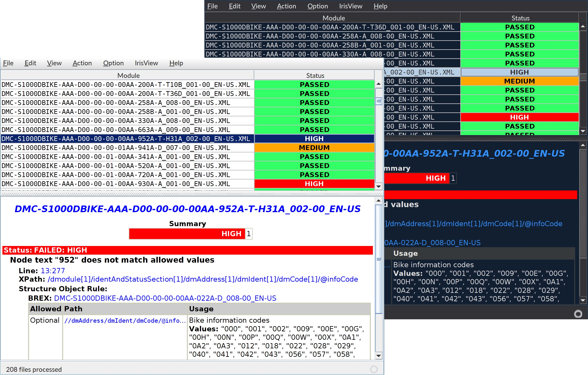Click module list scroll down arrow in dark window

click(x=583, y=131)
